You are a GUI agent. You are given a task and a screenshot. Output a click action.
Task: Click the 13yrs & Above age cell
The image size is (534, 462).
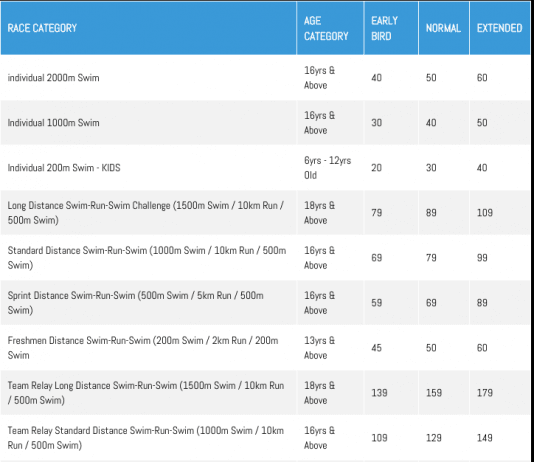coord(319,348)
